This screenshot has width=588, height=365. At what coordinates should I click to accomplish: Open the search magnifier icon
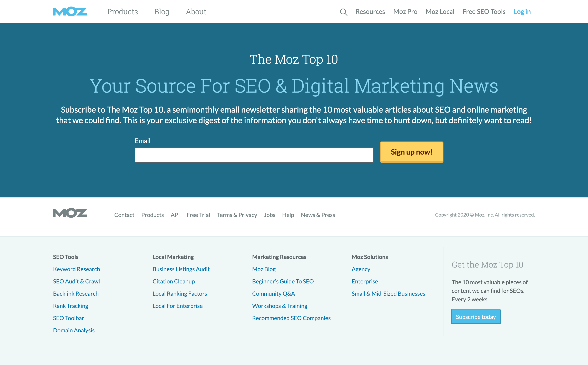click(x=343, y=12)
